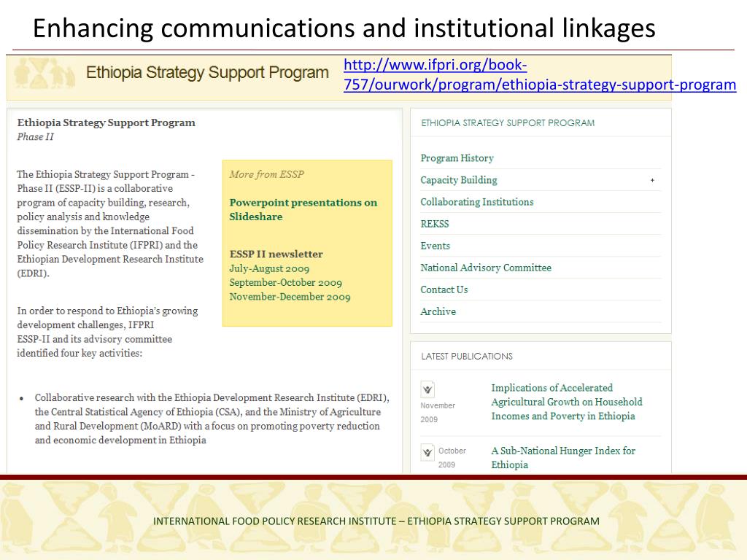Click the 'ESSP II newsletter' heading
747x560 pixels.
coord(276,254)
